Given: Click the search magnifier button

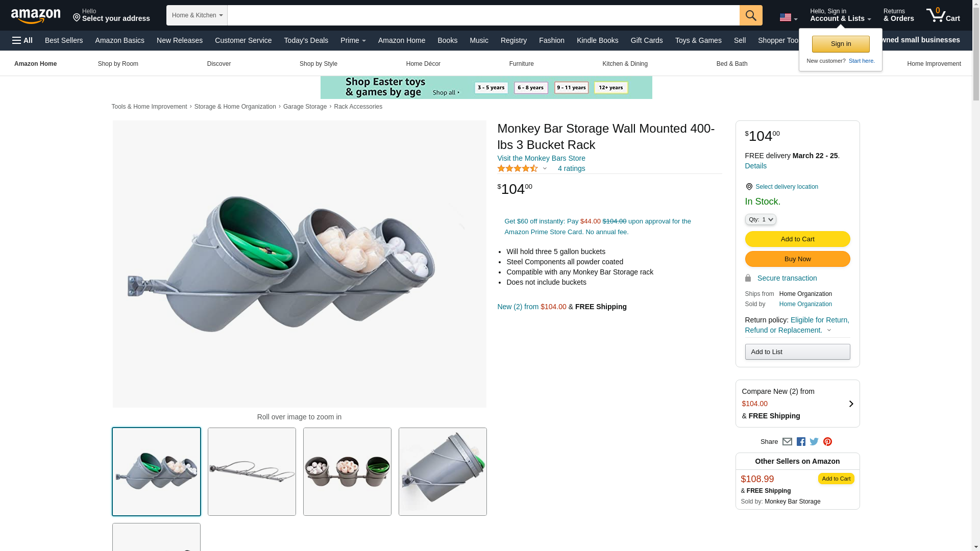Looking at the screenshot, I should click(751, 15).
